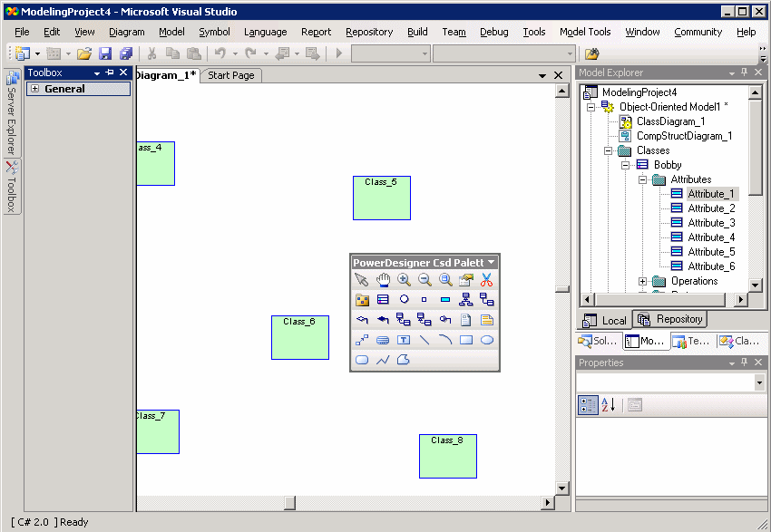The width and height of the screenshot is (771, 532).
Task: Pick the Rounded Rectangle shape tool
Action: coord(362,360)
